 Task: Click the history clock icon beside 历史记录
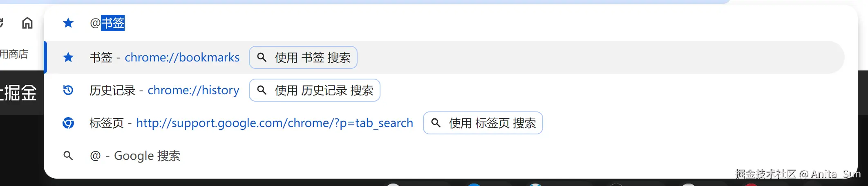[x=68, y=90]
